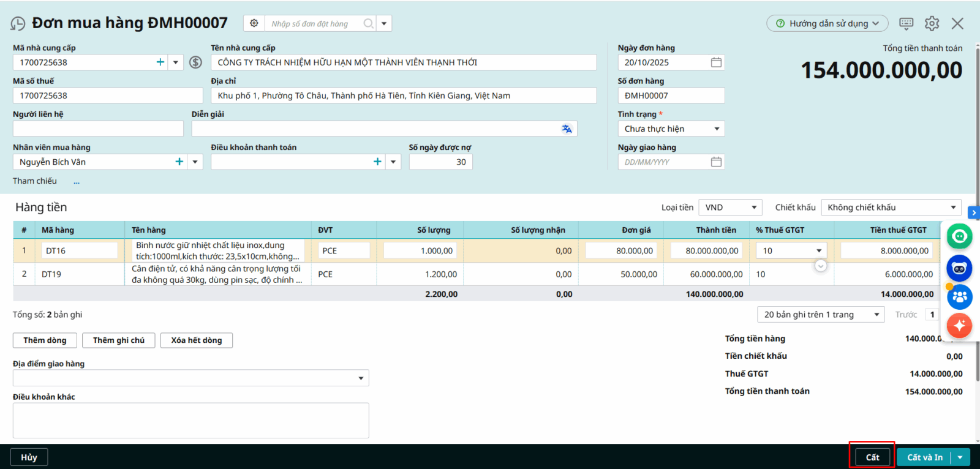Open the Loại tiền VND dropdown
Image resolution: width=980 pixels, height=469 pixels.
(754, 208)
